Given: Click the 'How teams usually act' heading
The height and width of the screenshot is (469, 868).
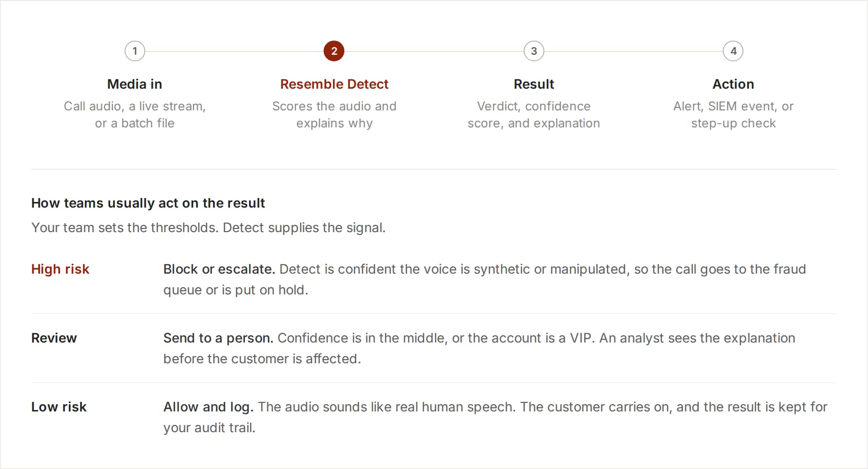Looking at the screenshot, I should 148,203.
